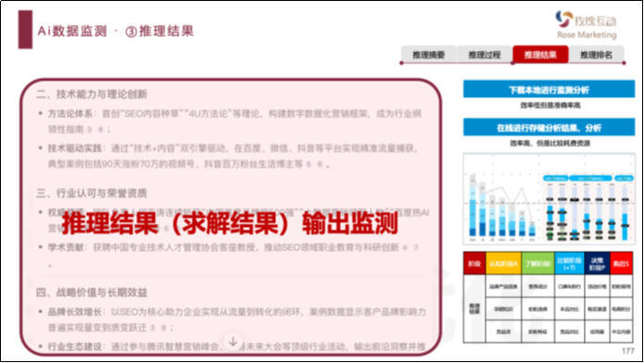
Task: Click the Rose Marketing logo
Action: pos(587,25)
